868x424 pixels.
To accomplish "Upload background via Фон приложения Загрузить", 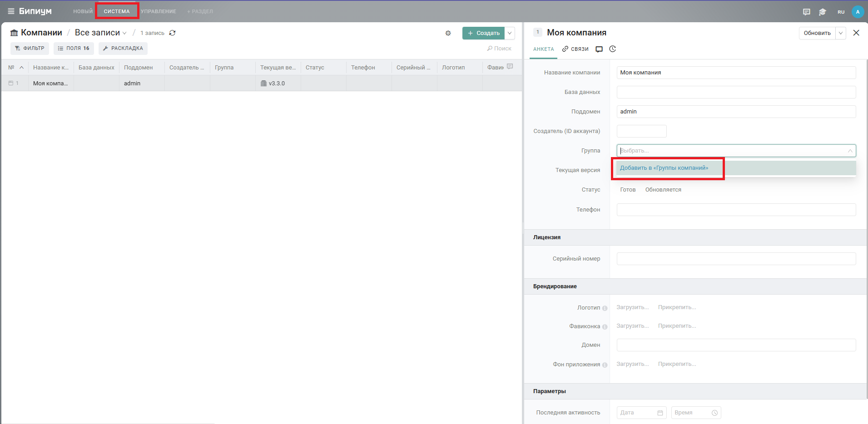I will pyautogui.click(x=632, y=364).
